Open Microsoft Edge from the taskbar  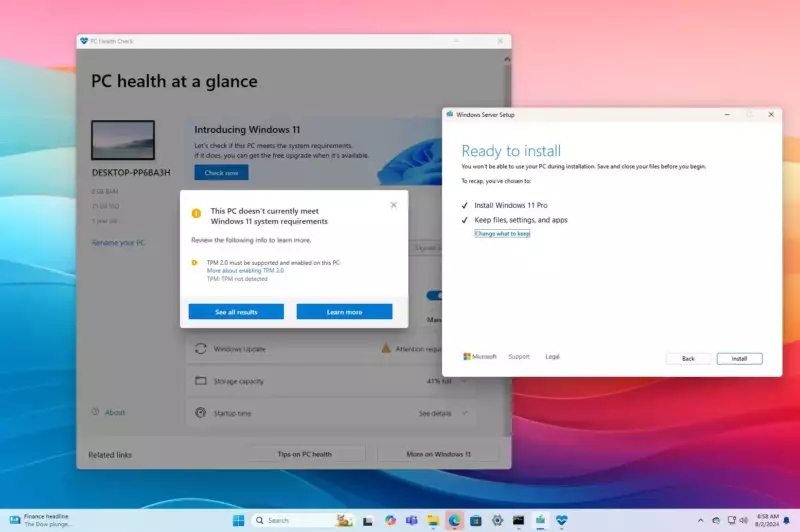(454, 520)
